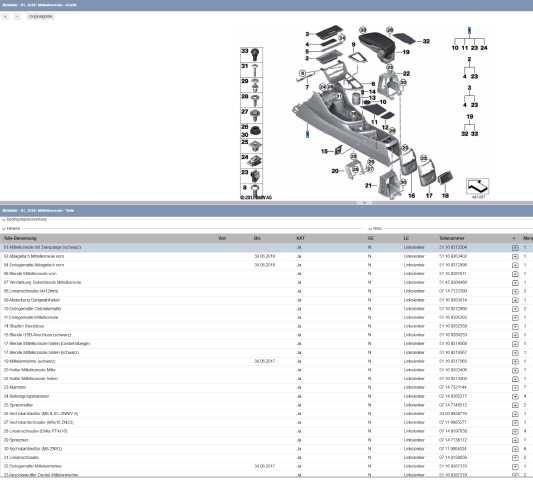Reset the graphic to Originalgröße
Screen dimensions: 533x480
tap(41, 16)
